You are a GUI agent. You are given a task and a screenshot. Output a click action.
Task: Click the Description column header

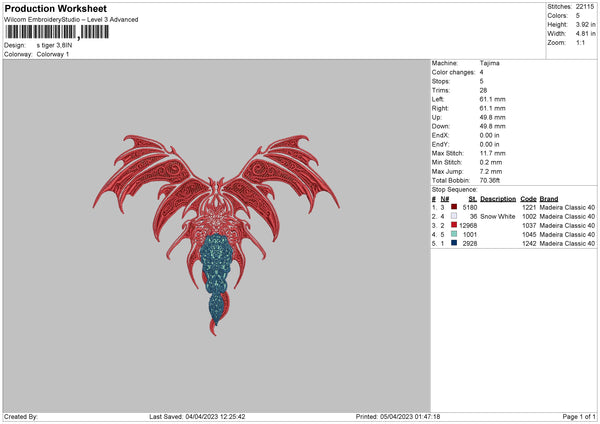pos(498,198)
